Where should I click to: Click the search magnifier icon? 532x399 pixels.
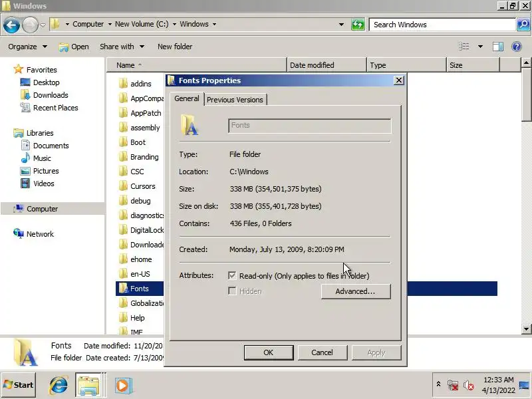[x=523, y=25]
